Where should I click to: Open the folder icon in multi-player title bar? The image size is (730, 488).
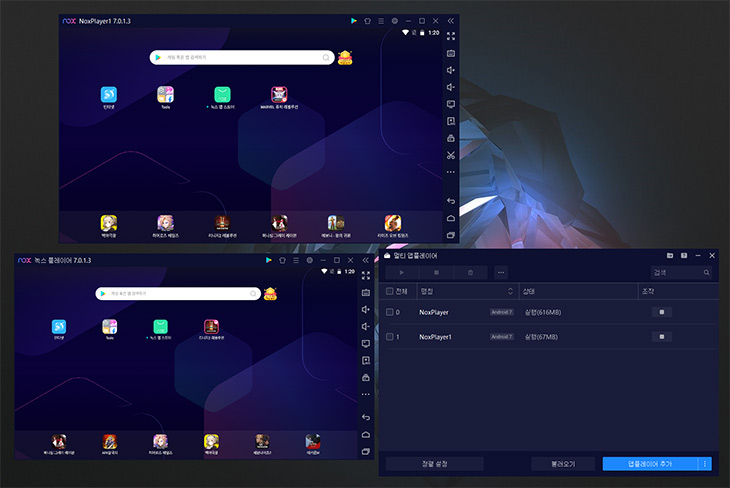[x=670, y=256]
